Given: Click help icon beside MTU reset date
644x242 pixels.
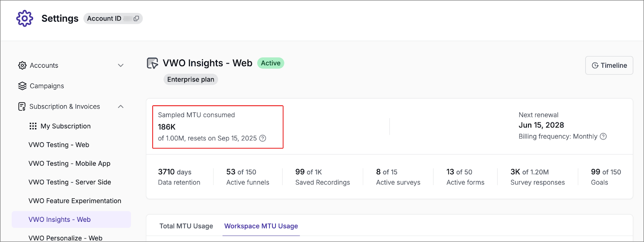Looking at the screenshot, I should click(263, 138).
